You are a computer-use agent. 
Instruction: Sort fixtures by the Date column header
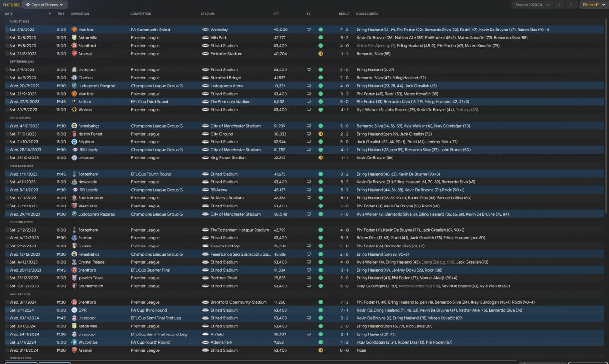(9, 14)
